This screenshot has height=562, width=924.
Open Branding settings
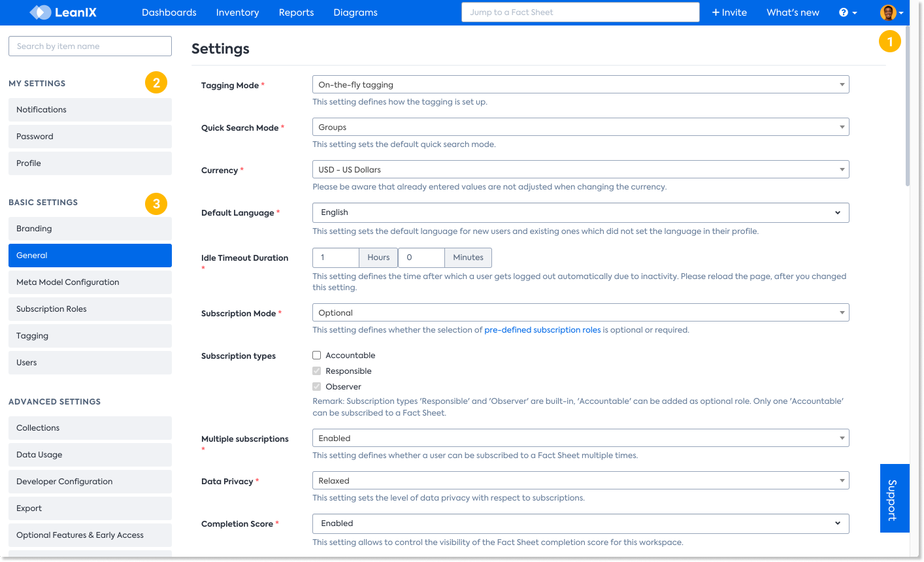(90, 229)
